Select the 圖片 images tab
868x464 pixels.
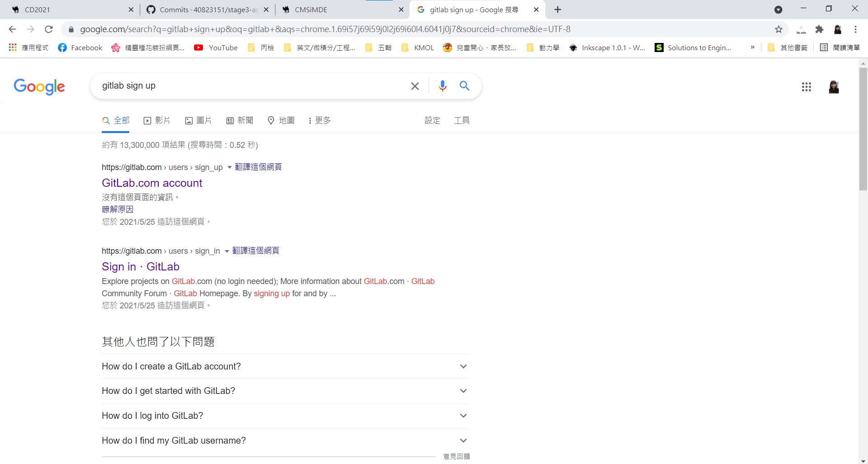point(198,120)
